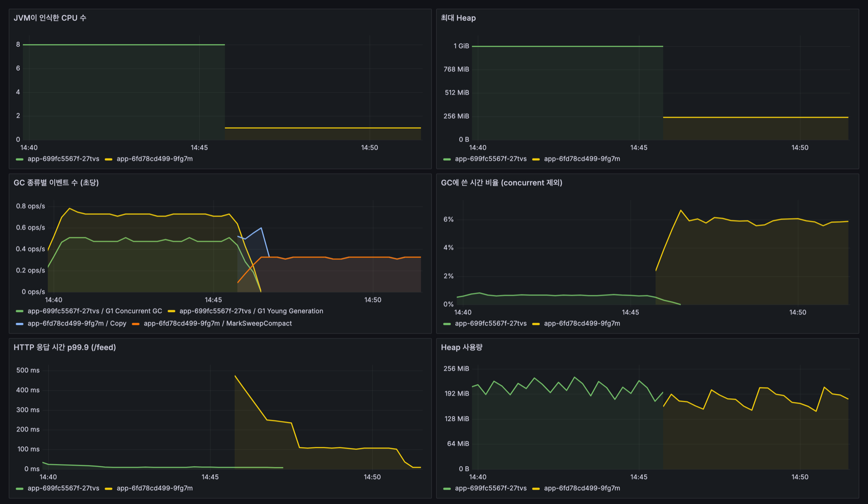Toggle app-6fd78cd499-9fg7m in HTTP p99.9 panel legend
The image size is (868, 504).
pos(155,488)
